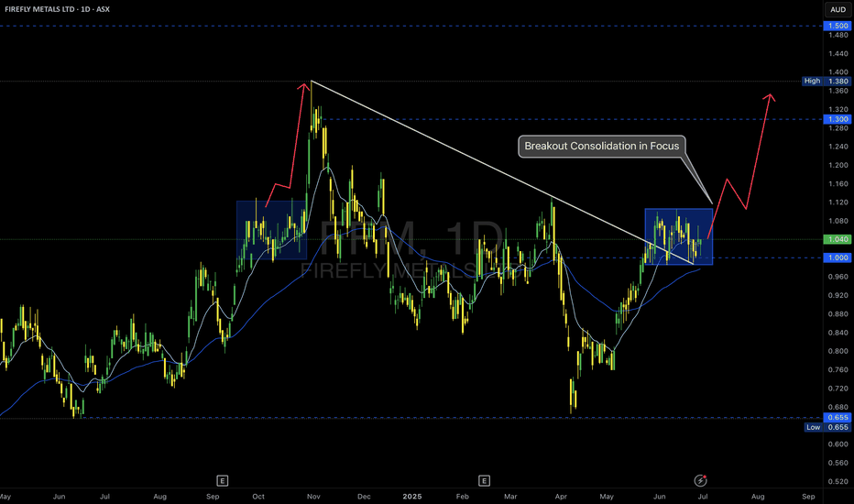
Task: Click the 1.040 current price label
Action: click(838, 239)
